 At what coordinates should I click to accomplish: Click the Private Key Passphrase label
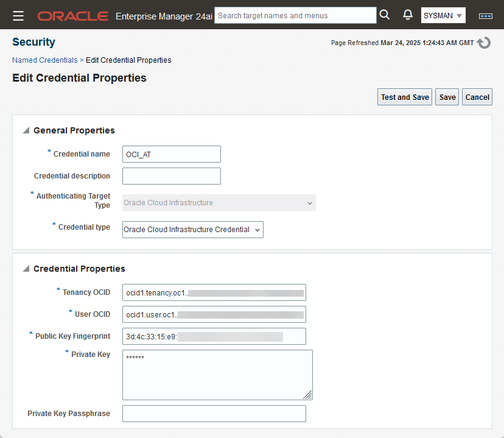(x=69, y=414)
